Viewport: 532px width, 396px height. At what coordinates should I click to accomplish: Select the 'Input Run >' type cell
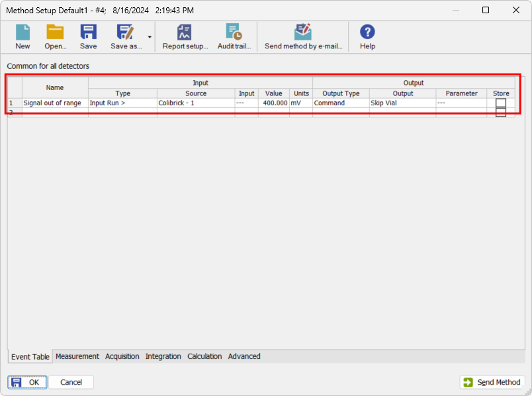pos(123,103)
